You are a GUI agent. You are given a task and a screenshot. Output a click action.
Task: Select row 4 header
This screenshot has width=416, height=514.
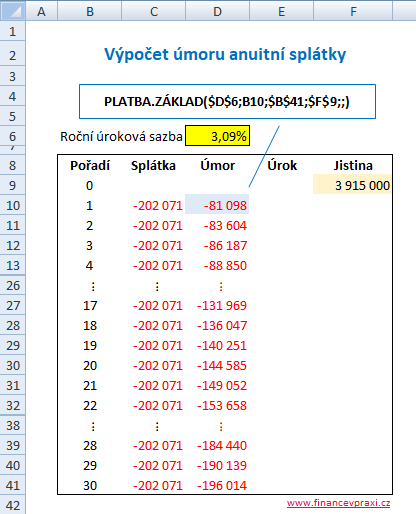click(x=13, y=96)
